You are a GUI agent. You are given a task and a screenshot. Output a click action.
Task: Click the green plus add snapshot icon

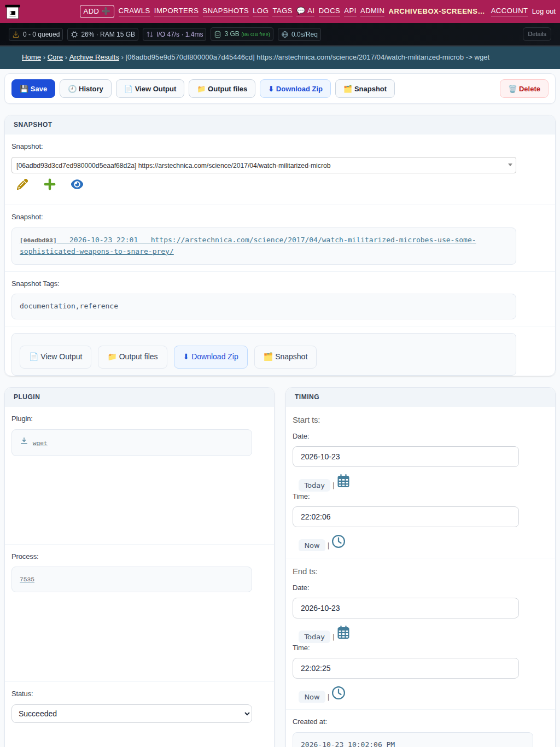coord(50,184)
